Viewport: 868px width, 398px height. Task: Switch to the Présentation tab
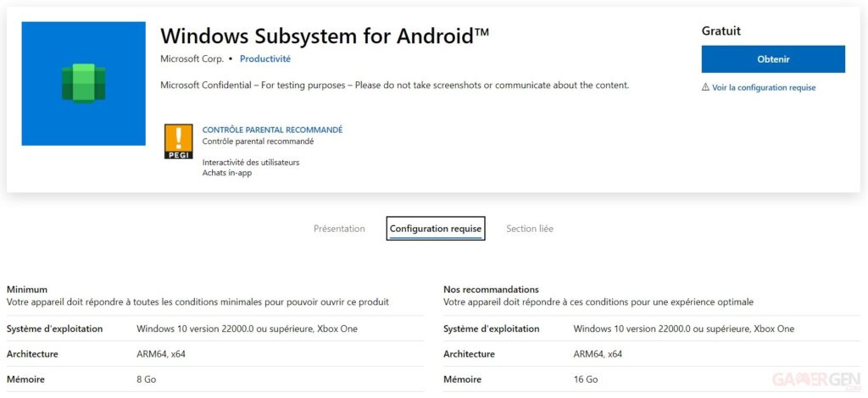click(339, 229)
